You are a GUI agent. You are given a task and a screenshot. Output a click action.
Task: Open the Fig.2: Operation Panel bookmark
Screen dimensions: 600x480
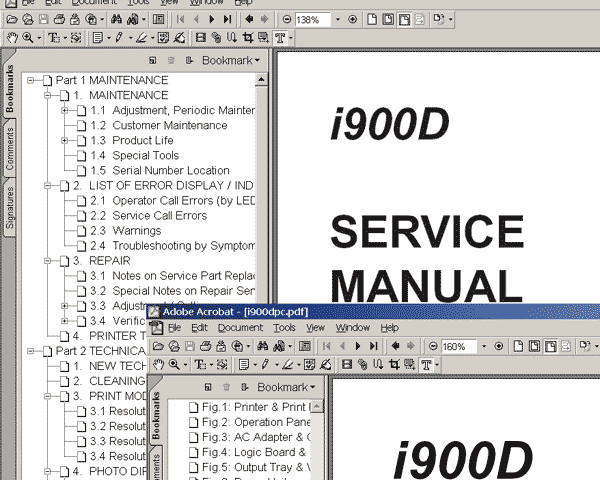tap(256, 422)
